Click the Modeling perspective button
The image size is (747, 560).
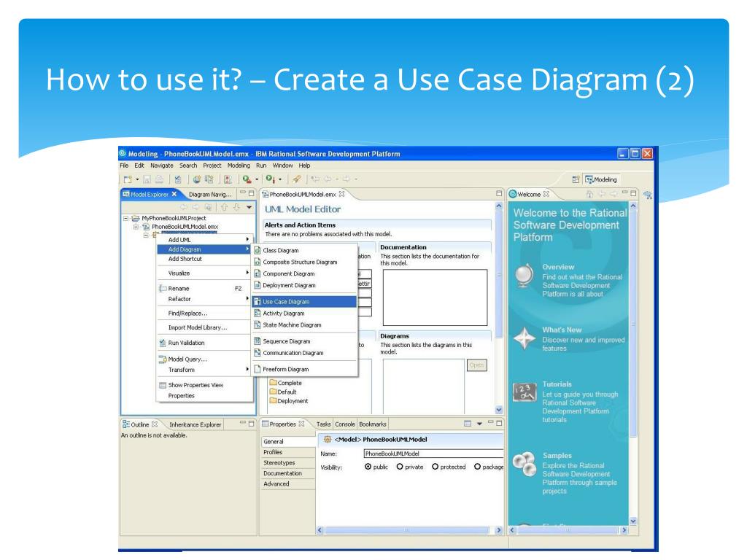pyautogui.click(x=602, y=179)
